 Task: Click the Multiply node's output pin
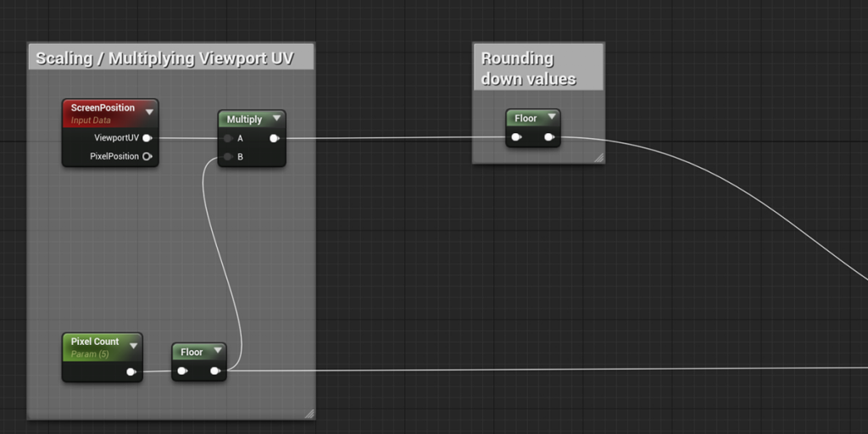coord(274,138)
